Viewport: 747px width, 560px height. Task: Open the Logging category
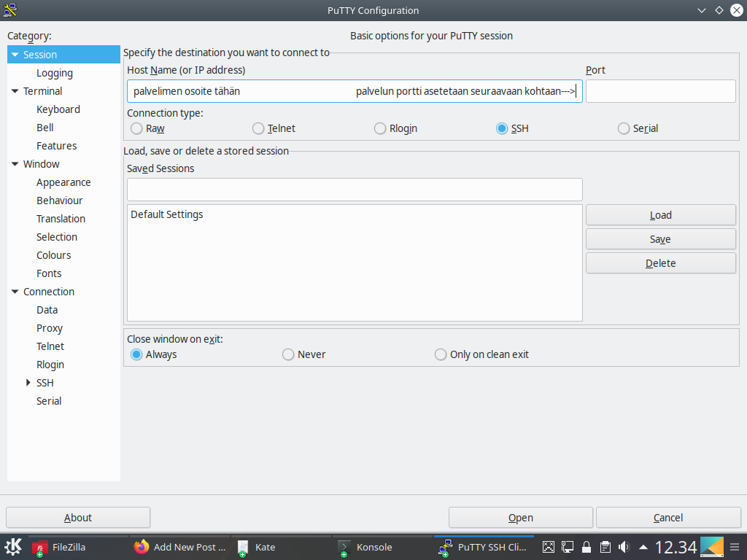tap(55, 74)
